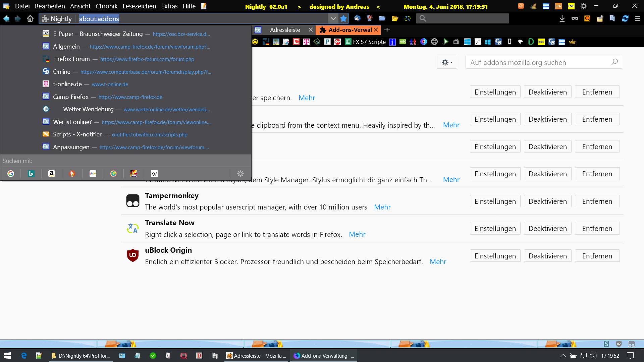Show hidden system tray icons chevron
644x362 pixels.
click(x=563, y=356)
